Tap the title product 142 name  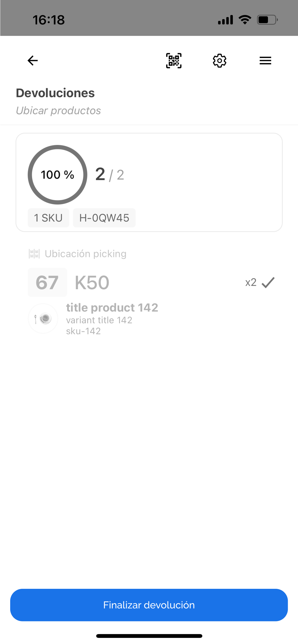(x=112, y=308)
